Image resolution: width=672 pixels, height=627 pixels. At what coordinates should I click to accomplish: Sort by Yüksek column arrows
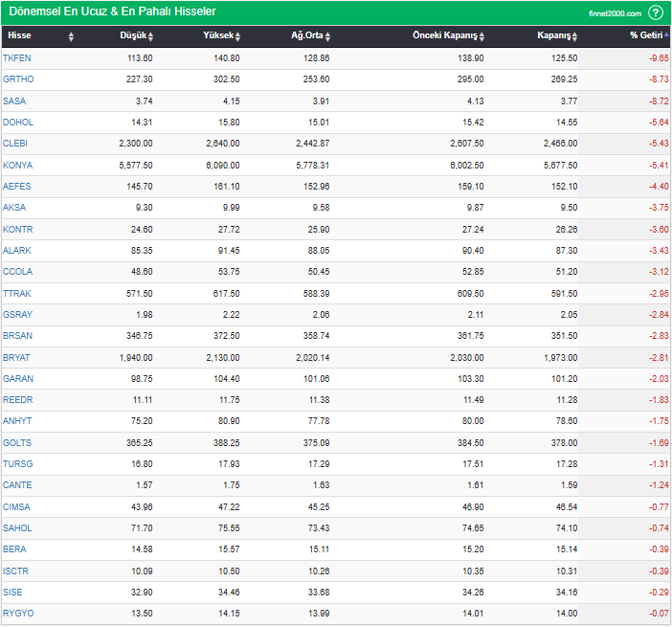[x=237, y=36]
